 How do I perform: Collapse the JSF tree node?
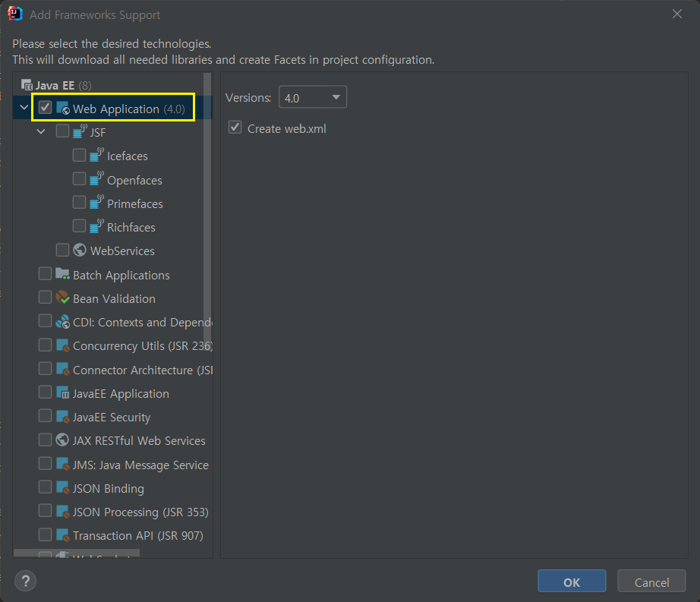[41, 131]
